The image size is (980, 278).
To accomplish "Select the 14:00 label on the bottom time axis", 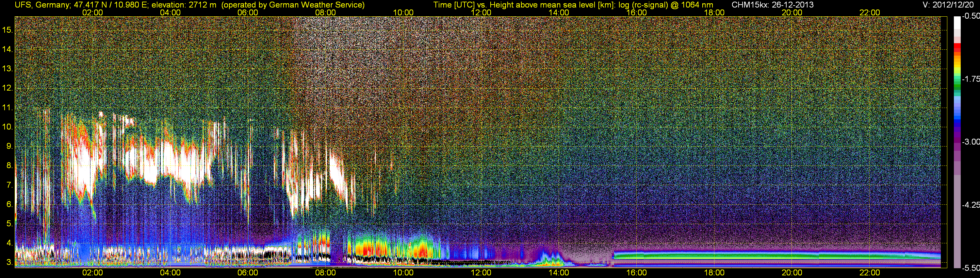I will coord(559,273).
